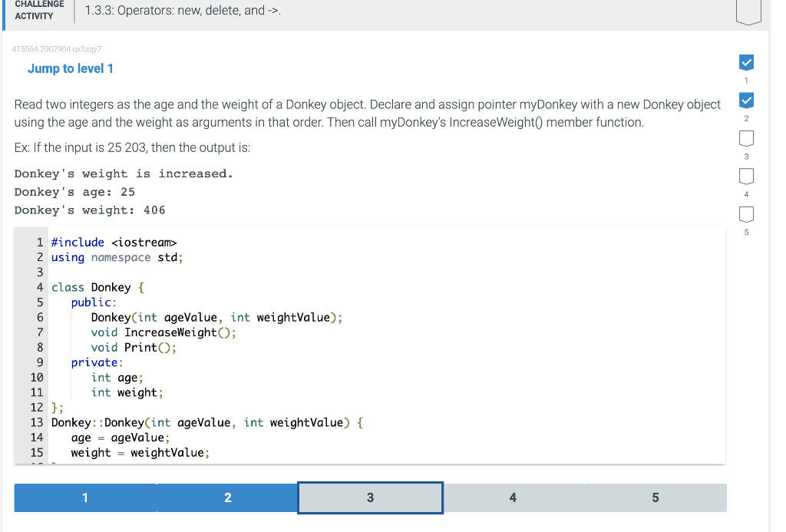Open the Jump to level 1 link
This screenshot has width=786, height=532.
pyautogui.click(x=71, y=68)
